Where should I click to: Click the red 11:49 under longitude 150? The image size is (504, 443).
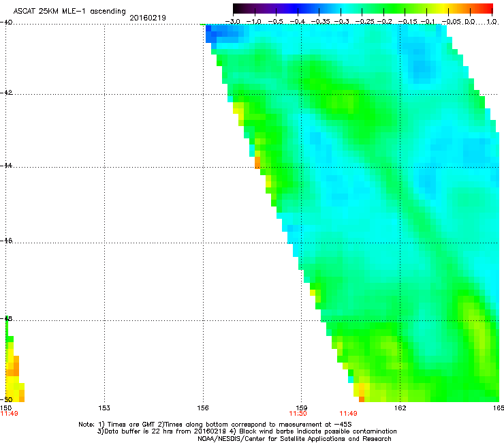pyautogui.click(x=9, y=414)
